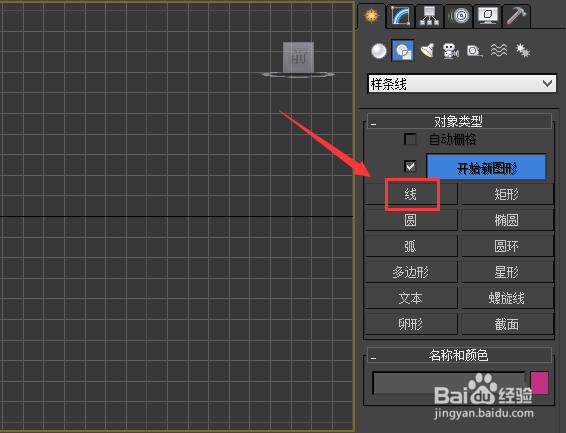566x433 pixels.
Task: Open the Motion panel tab
Action: coord(458,16)
